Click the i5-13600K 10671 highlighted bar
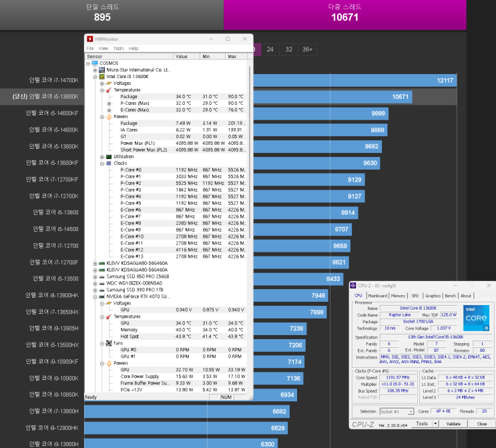This screenshot has width=496, height=448. [332, 97]
